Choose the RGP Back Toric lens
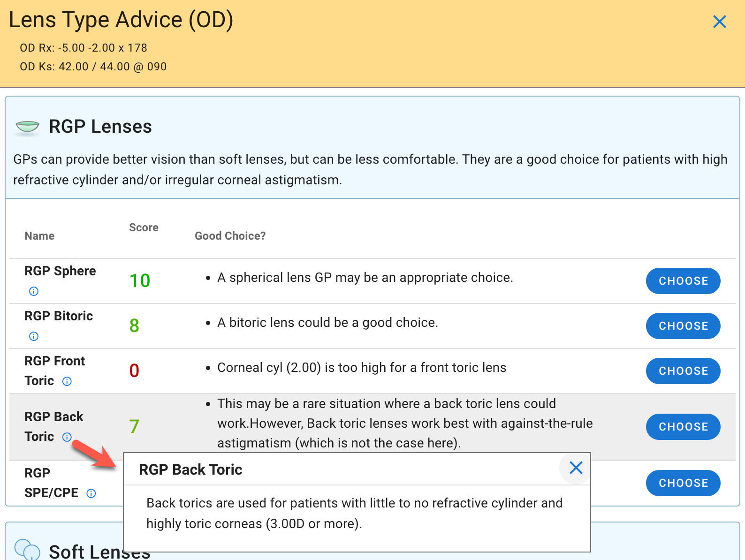The width and height of the screenshot is (745, 560). pyautogui.click(x=683, y=427)
